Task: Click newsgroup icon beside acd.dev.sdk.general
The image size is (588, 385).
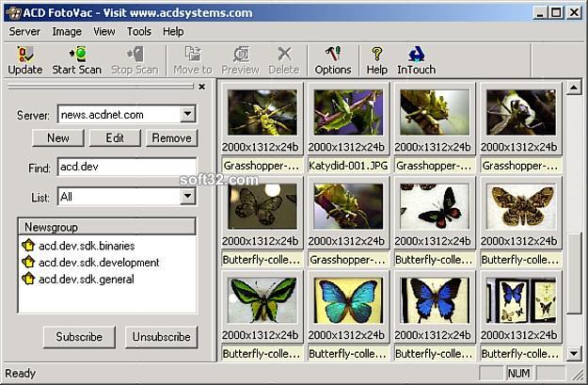Action: tap(28, 279)
